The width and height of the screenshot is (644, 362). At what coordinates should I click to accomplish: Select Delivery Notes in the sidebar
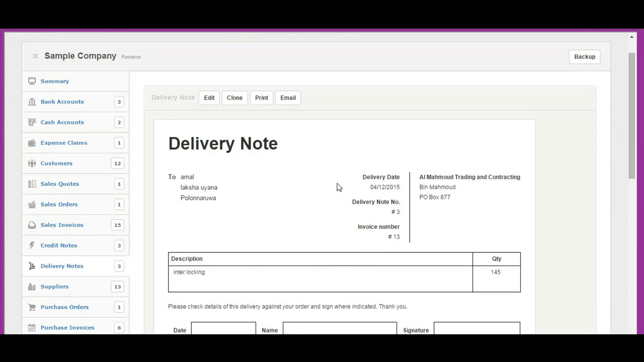62,266
